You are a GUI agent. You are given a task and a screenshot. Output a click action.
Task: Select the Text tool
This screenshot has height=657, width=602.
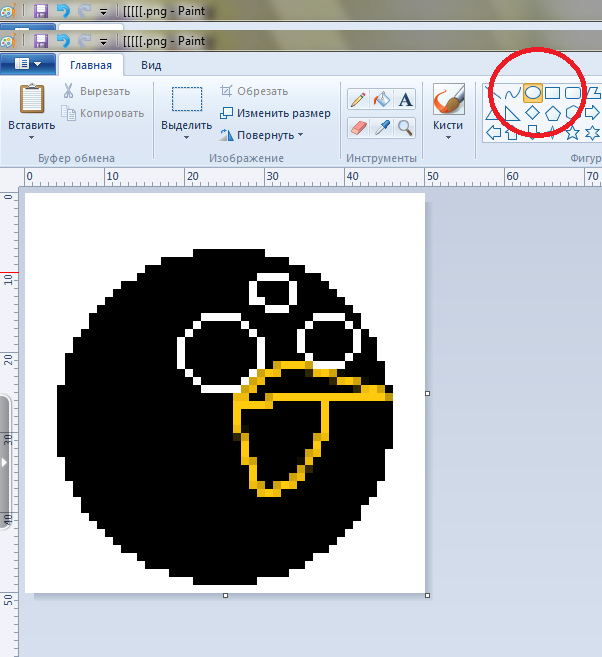[x=405, y=100]
